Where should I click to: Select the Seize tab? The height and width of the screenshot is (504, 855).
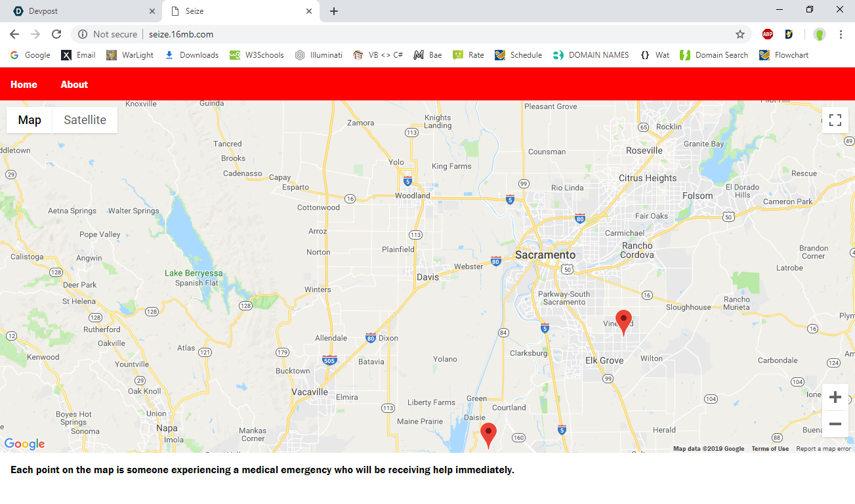click(x=241, y=11)
